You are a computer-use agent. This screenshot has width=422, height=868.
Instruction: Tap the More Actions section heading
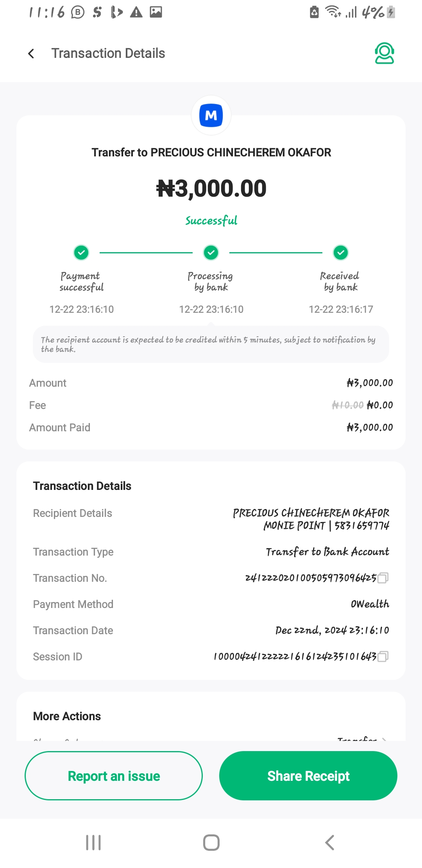(67, 716)
